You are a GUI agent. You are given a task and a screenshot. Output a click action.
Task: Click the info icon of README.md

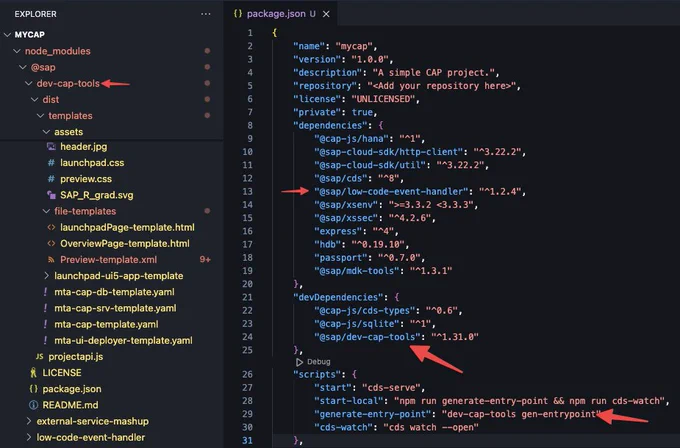33,405
